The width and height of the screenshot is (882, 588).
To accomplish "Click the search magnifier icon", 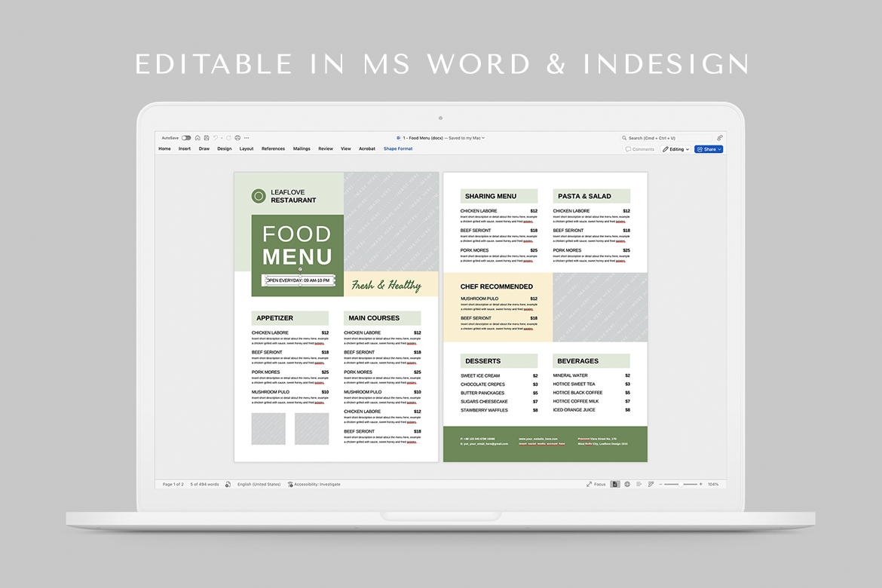I will click(624, 138).
